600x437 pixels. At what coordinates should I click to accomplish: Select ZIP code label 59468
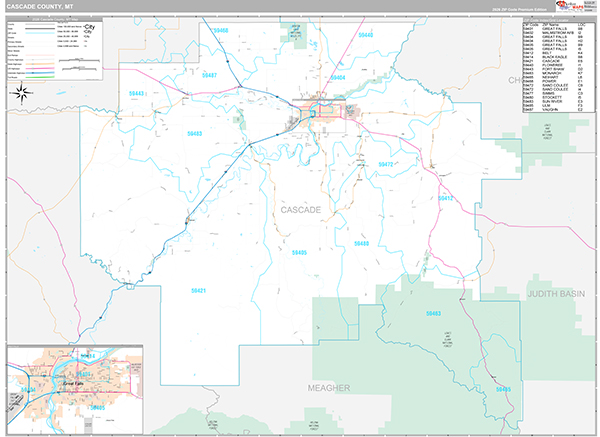[221, 30]
